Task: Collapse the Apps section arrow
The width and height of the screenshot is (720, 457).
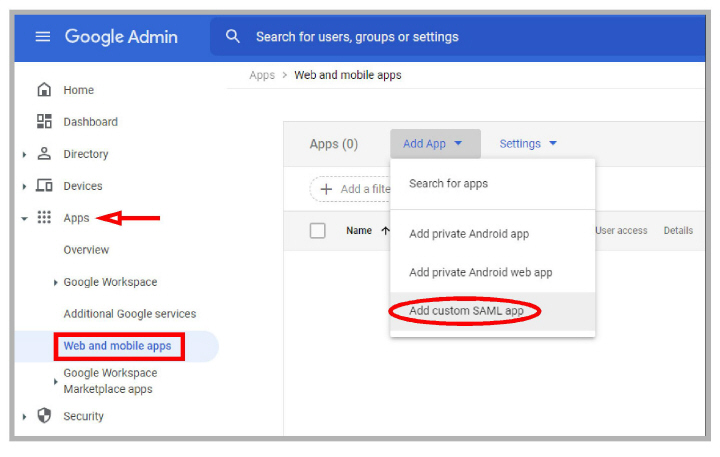Action: pyautogui.click(x=24, y=219)
